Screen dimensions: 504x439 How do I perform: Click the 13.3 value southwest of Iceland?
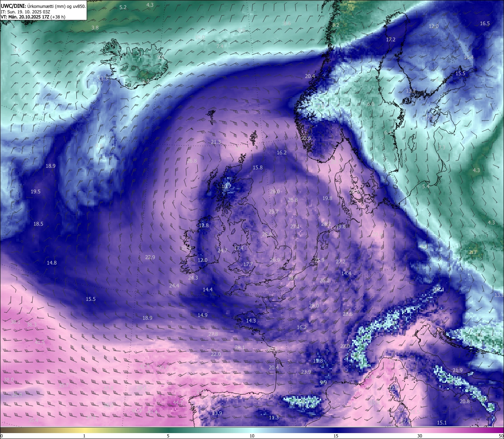point(103,78)
